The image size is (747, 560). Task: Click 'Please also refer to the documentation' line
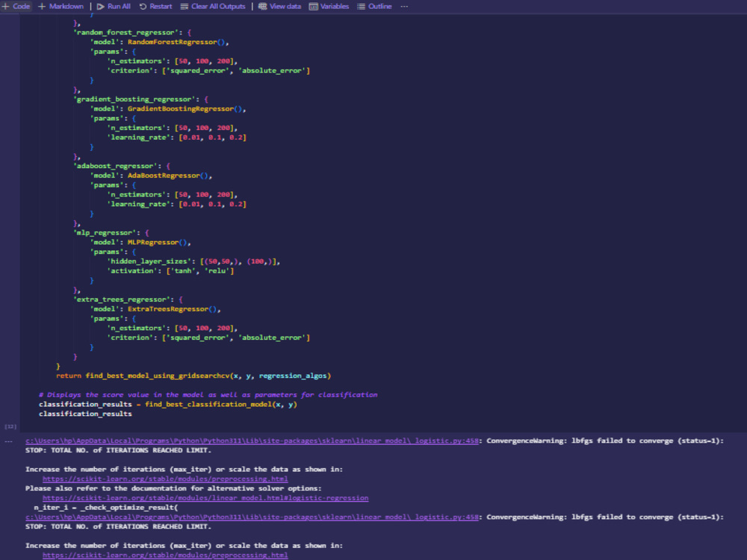pos(173,488)
